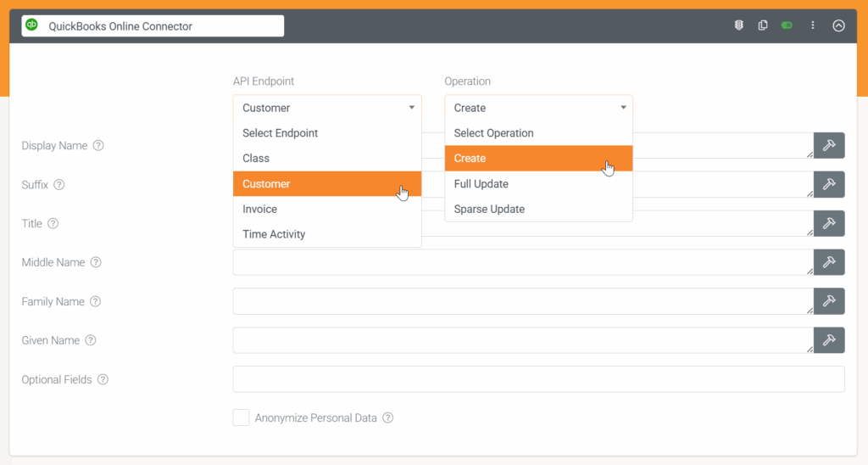Click the QuickBooks green logo icon

(32, 25)
